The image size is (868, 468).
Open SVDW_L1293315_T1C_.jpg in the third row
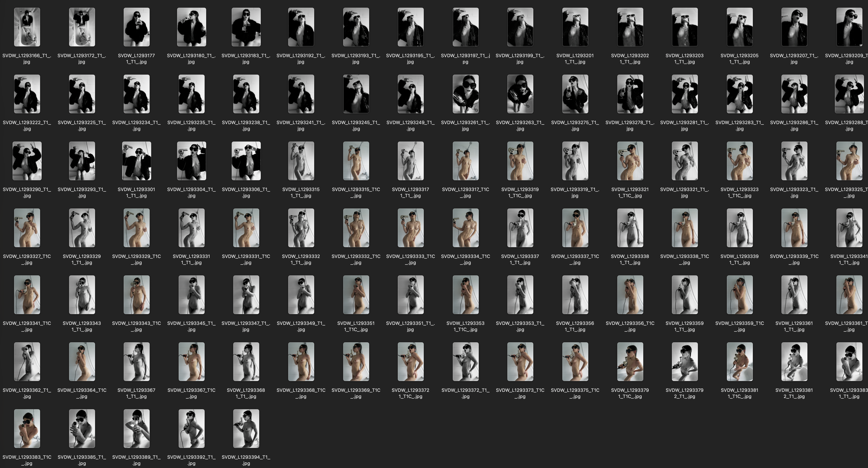coord(356,161)
